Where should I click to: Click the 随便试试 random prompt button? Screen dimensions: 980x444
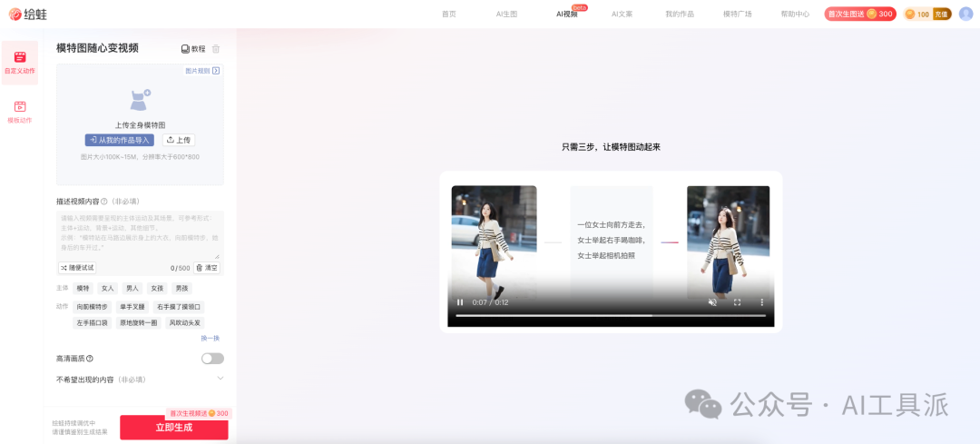coord(77,268)
